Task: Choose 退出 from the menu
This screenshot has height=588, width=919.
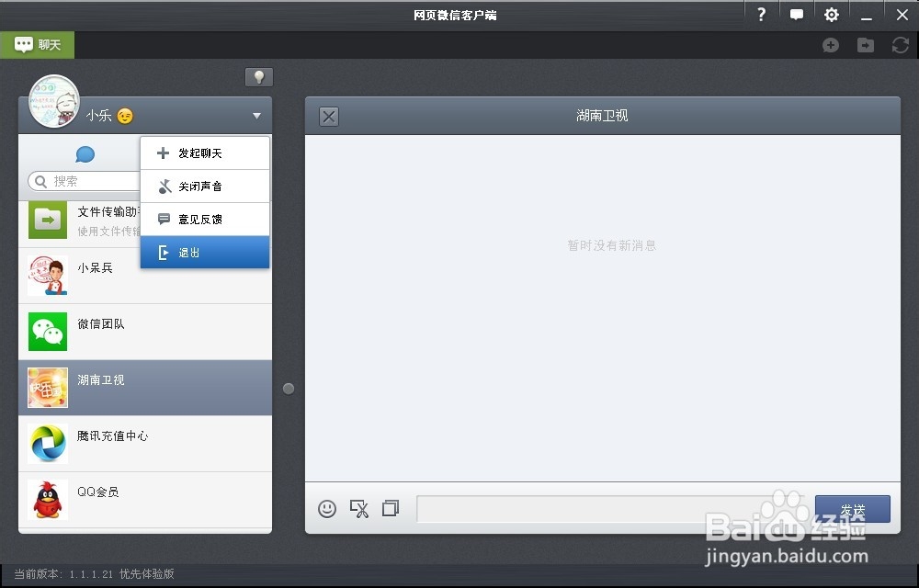Action: [x=205, y=253]
